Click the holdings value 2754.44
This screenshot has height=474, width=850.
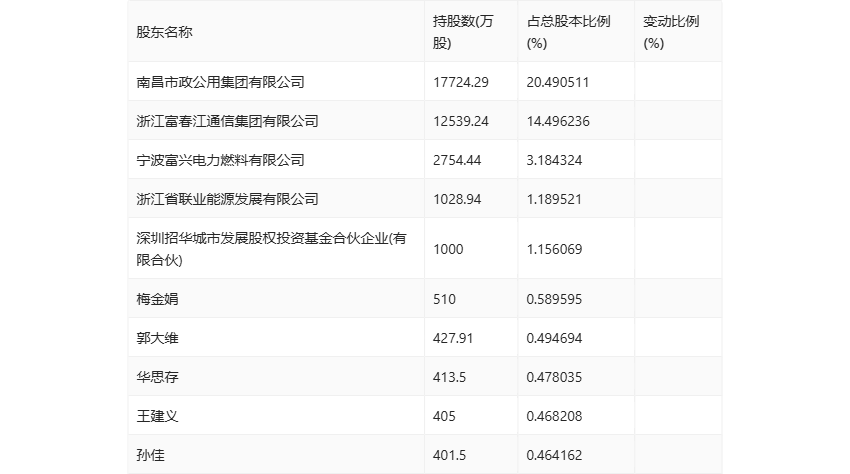click(457, 160)
